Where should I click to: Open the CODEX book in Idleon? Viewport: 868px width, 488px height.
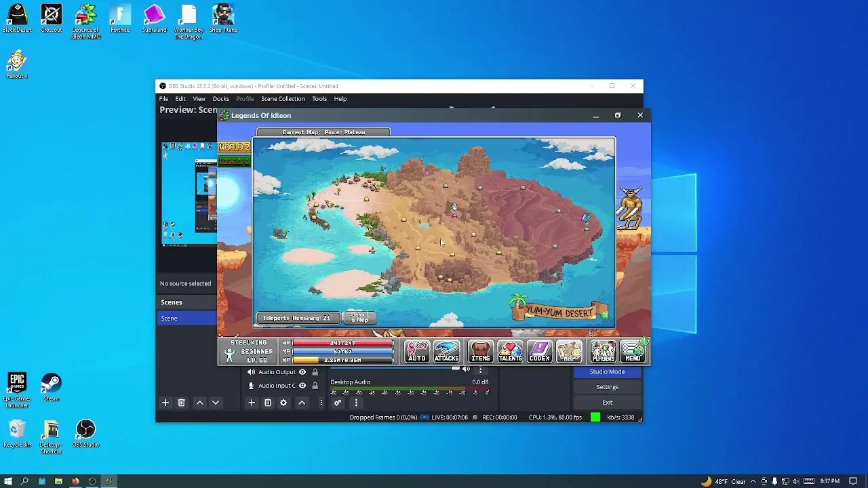[540, 351]
